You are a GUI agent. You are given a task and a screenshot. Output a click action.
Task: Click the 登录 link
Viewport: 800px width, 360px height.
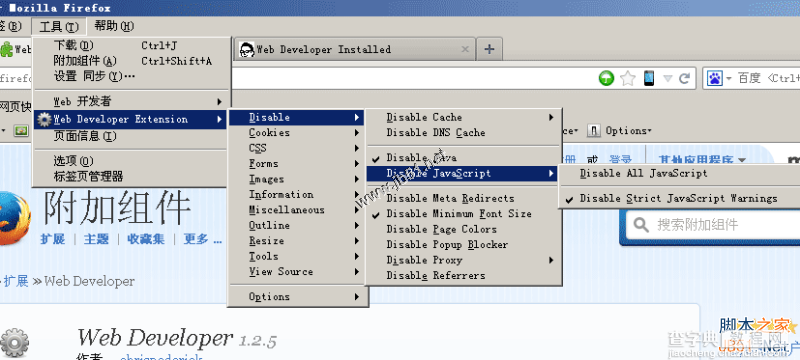click(x=621, y=159)
